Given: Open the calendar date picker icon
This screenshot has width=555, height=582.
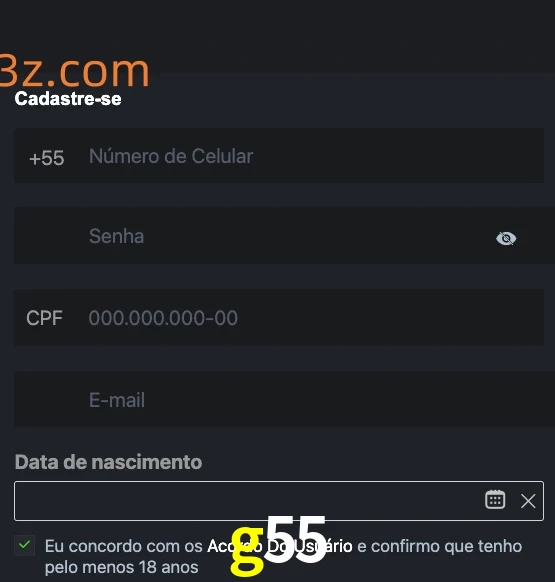Looking at the screenshot, I should pos(495,500).
